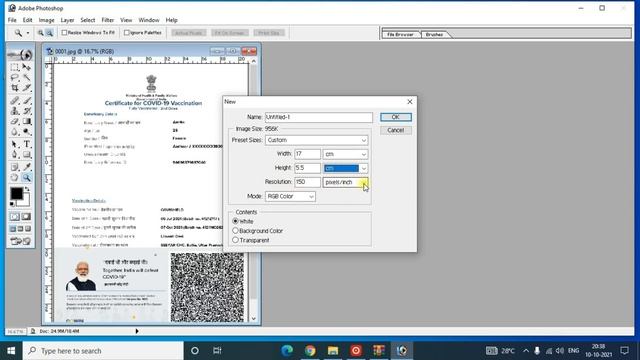Open the Filter menu
This screenshot has height=360, width=640.
coord(108,20)
